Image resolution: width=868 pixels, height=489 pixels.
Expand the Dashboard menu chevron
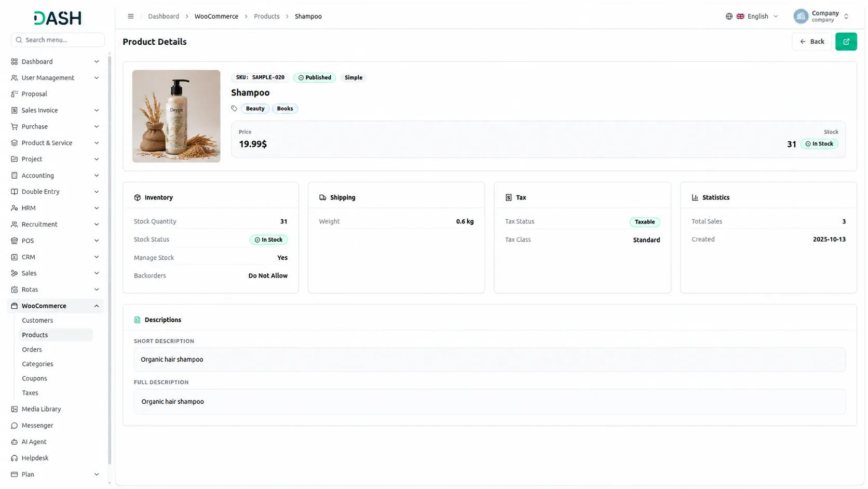pos(97,61)
